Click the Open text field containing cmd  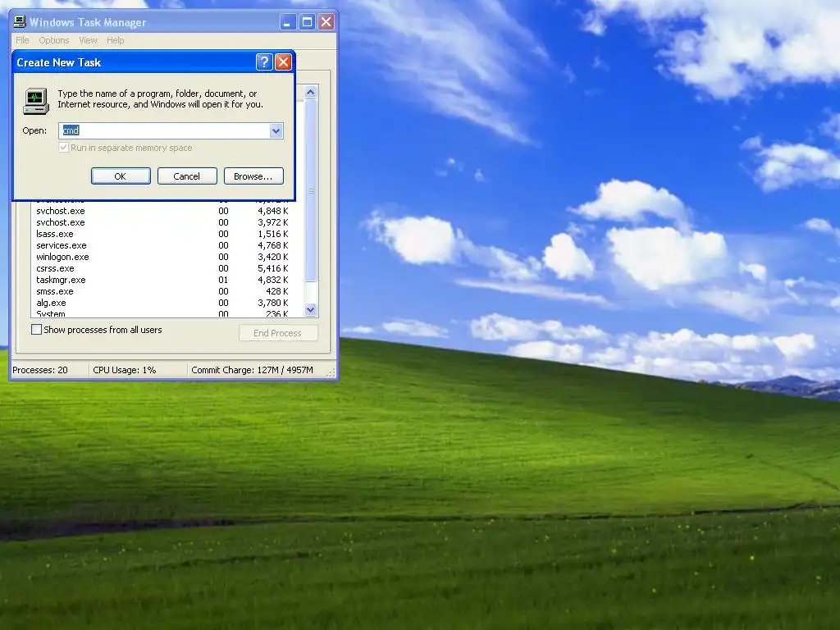[164, 130]
